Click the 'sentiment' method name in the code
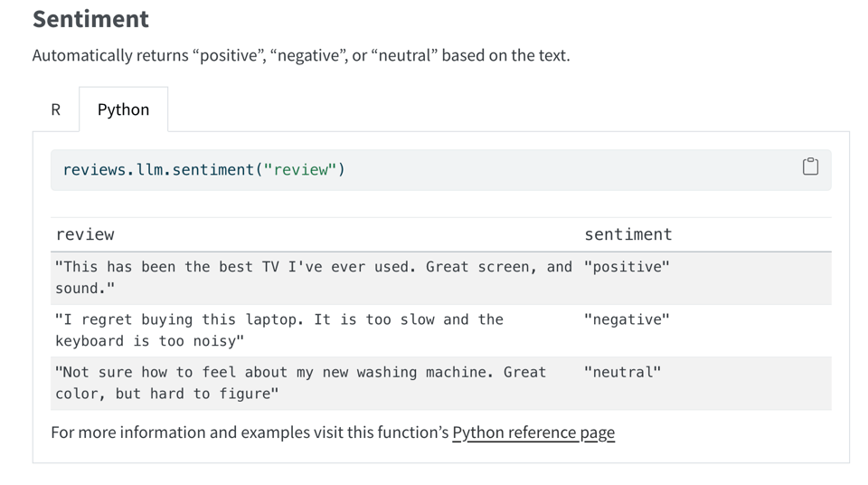Image resolution: width=868 pixels, height=485 pixels. click(215, 170)
